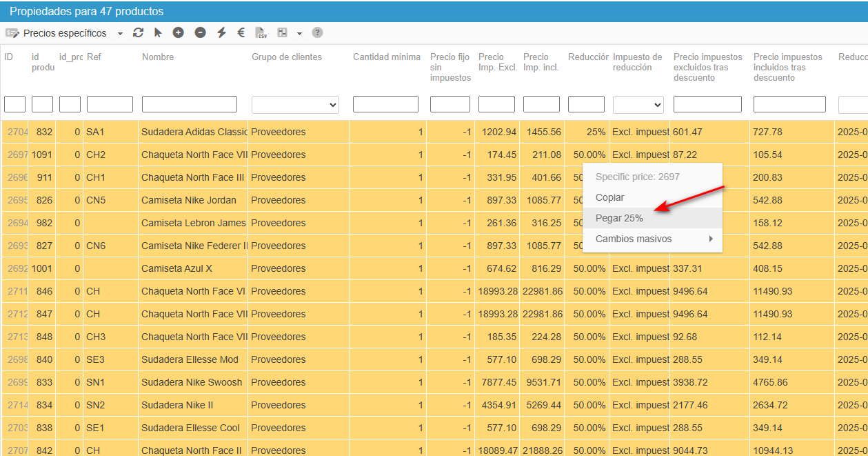Screen dimensions: 868x456
Task: Select the Sudadera Adidas Classic row
Action: 194,132
